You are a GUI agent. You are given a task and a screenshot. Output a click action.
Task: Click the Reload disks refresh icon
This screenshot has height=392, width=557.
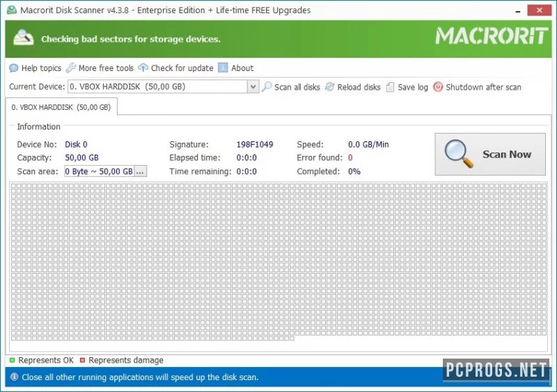(x=329, y=87)
